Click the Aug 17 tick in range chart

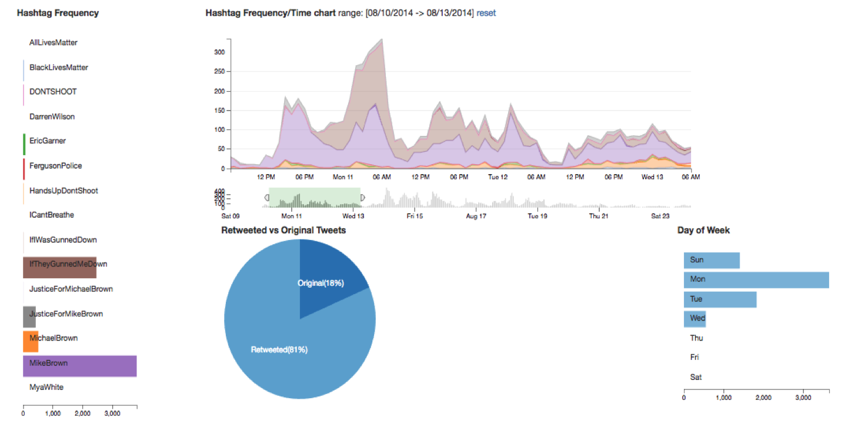pos(476,216)
